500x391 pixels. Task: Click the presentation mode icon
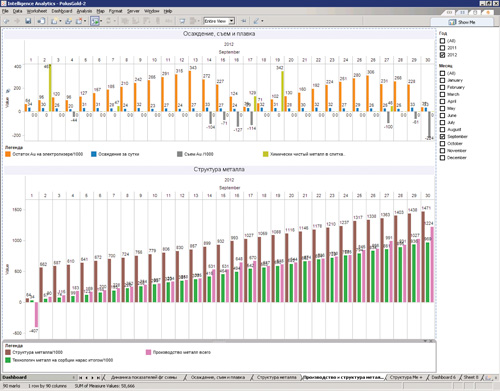click(182, 21)
